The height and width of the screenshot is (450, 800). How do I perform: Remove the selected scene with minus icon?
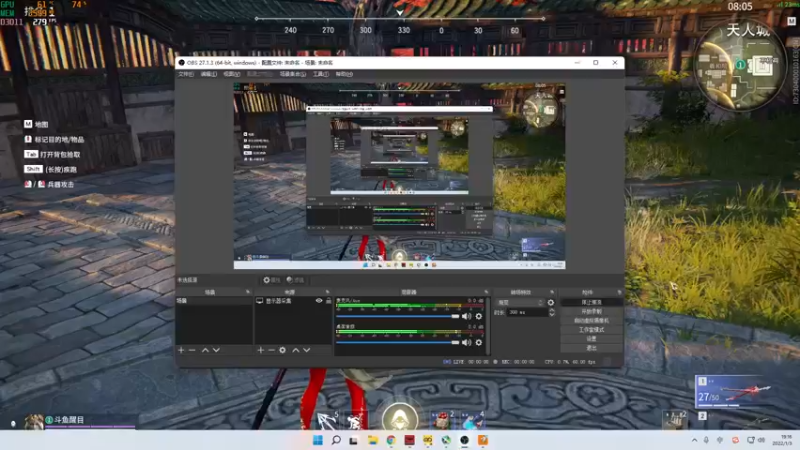coord(192,350)
